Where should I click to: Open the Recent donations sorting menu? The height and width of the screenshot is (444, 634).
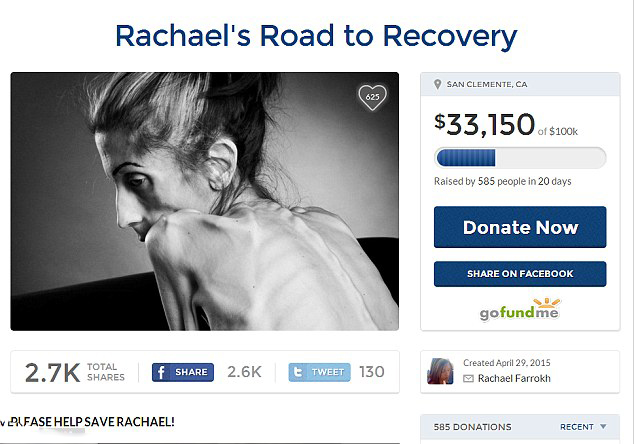click(583, 427)
